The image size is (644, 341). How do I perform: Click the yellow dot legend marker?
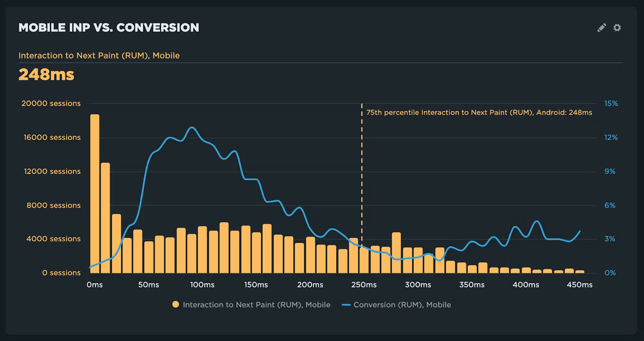point(175,304)
